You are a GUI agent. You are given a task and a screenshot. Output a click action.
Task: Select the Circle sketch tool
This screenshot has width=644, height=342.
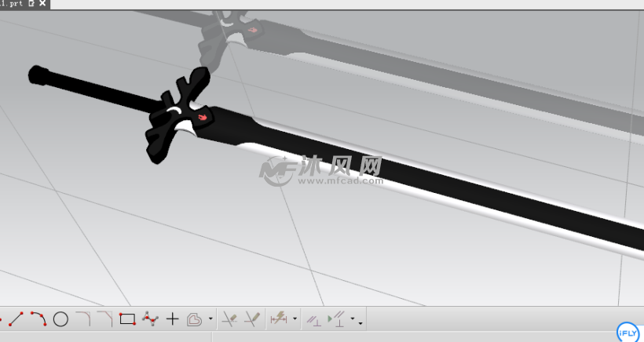click(x=60, y=319)
